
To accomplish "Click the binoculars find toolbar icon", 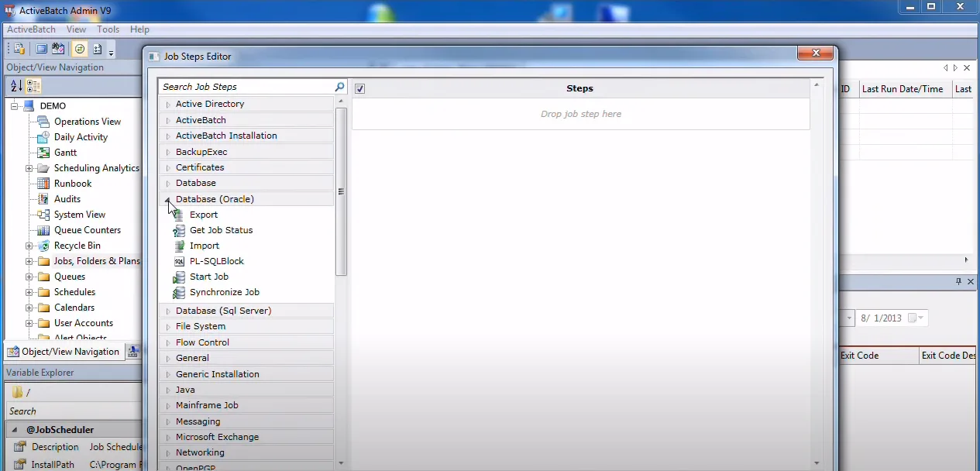I will [x=58, y=49].
